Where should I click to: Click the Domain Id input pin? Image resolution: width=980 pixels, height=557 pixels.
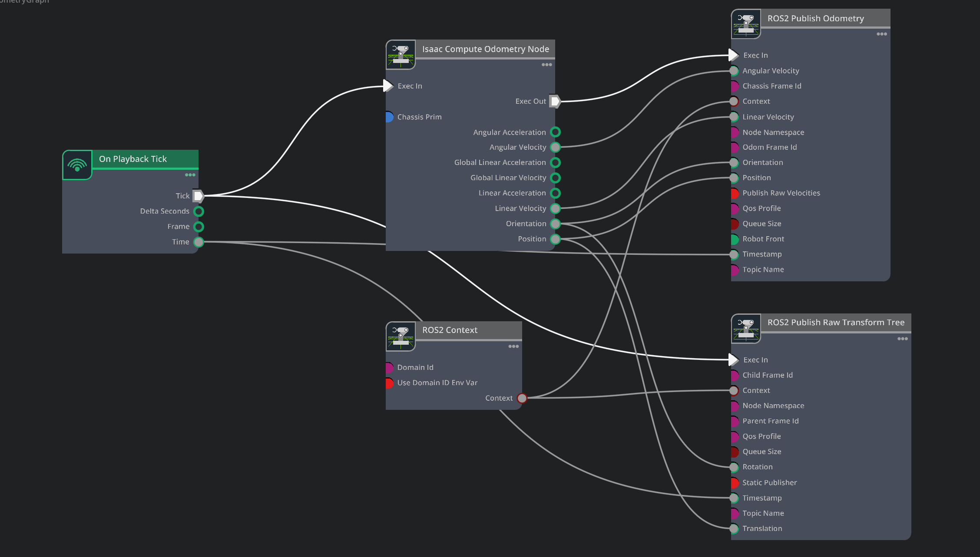tap(389, 367)
